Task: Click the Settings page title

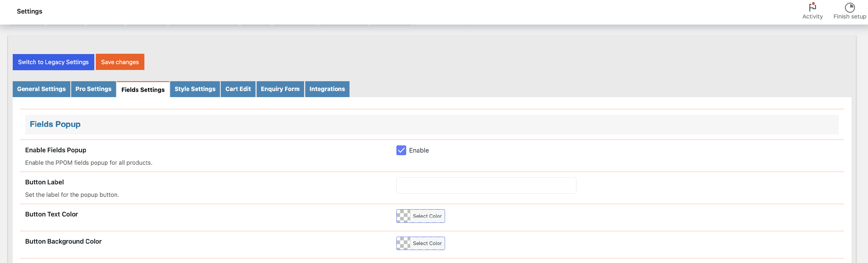Action: (30, 12)
